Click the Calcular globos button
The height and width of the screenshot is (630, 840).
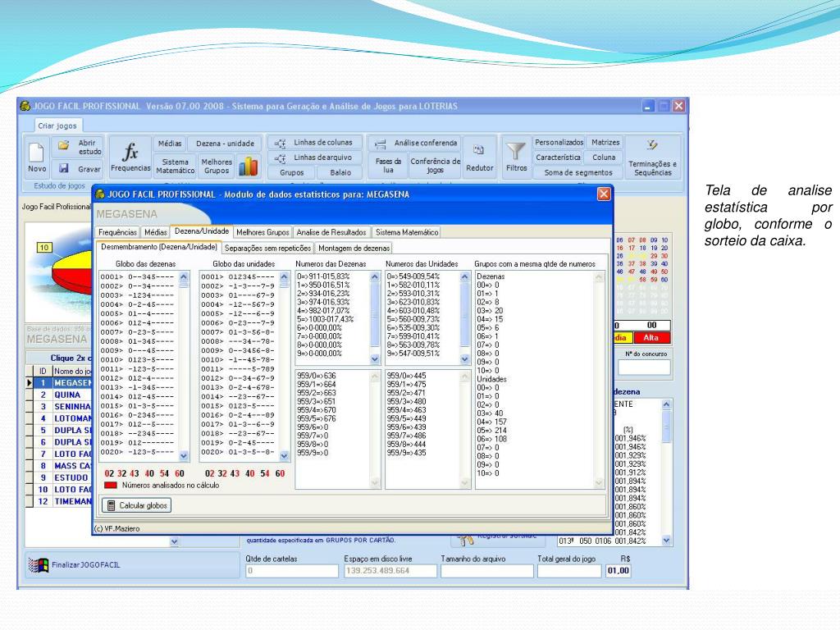(137, 505)
